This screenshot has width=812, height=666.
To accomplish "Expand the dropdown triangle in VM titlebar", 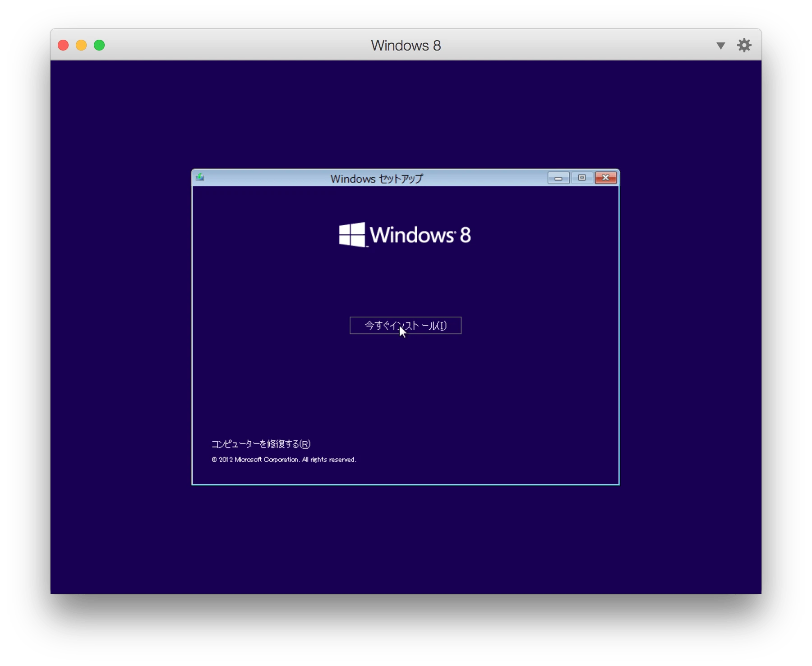I will click(x=720, y=46).
